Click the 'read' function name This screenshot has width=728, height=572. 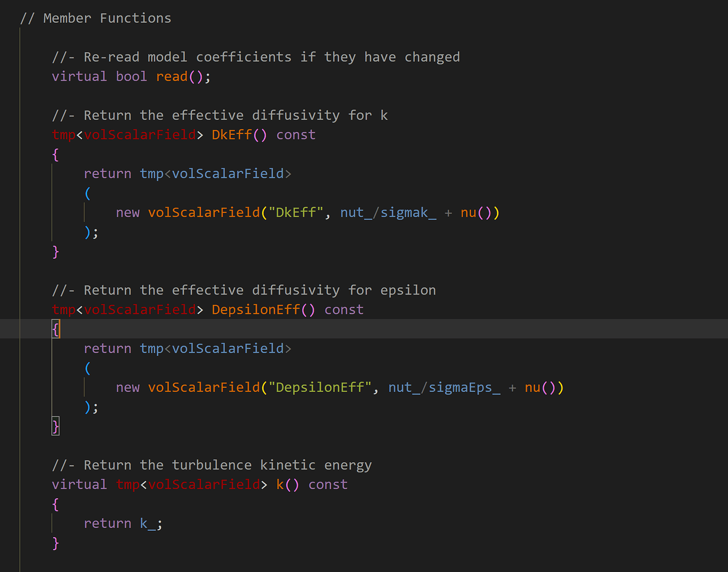pos(172,77)
